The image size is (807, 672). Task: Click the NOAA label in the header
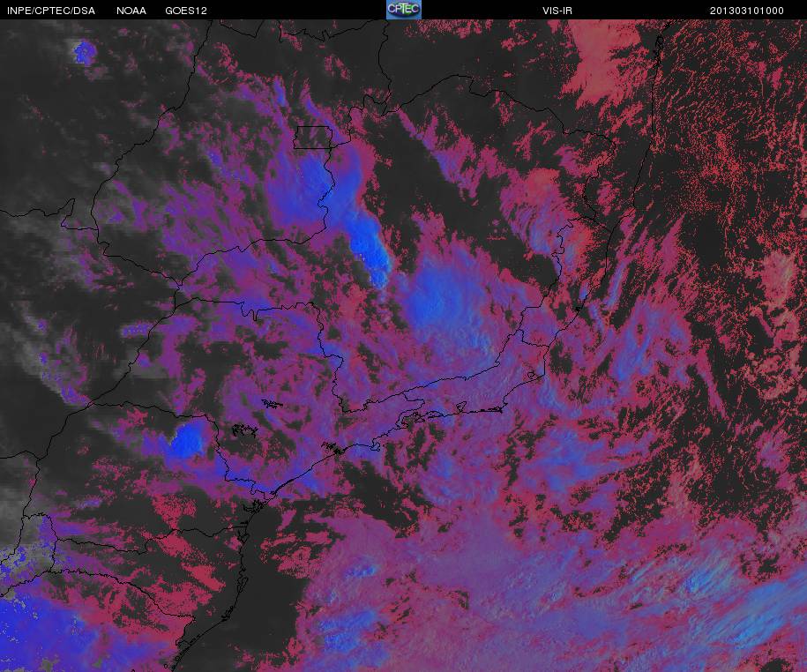[x=131, y=11]
